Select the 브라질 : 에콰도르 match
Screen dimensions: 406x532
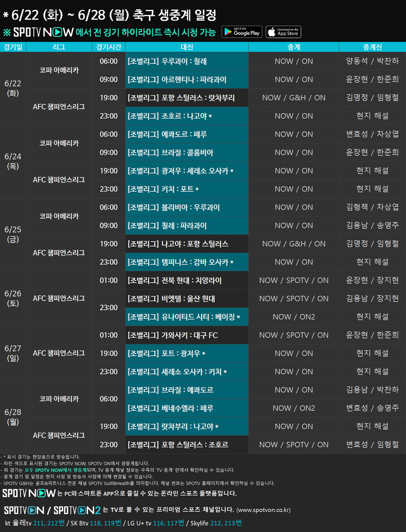pyautogui.click(x=187, y=390)
